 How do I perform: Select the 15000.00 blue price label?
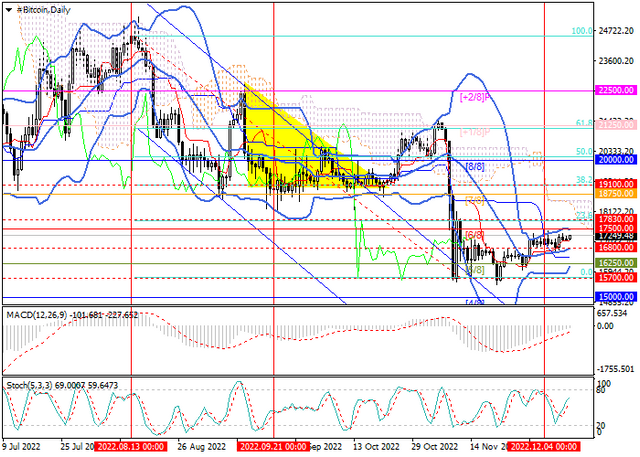point(616,297)
